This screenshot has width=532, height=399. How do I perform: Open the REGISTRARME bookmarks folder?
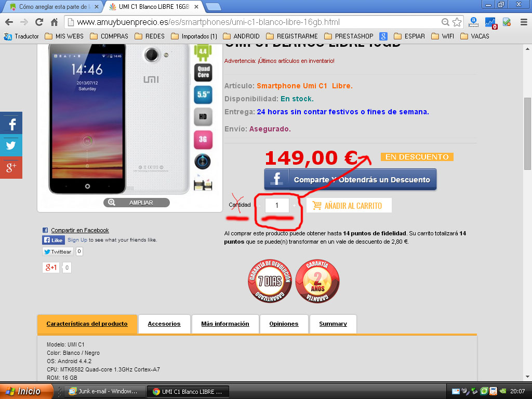tap(292, 36)
